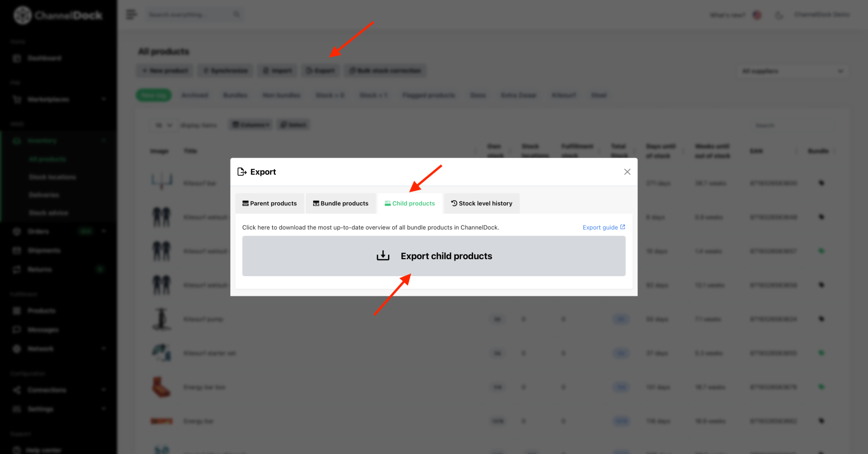The width and height of the screenshot is (868, 454).
Task: Collapse the Inventory sidebar section
Action: pos(104,141)
